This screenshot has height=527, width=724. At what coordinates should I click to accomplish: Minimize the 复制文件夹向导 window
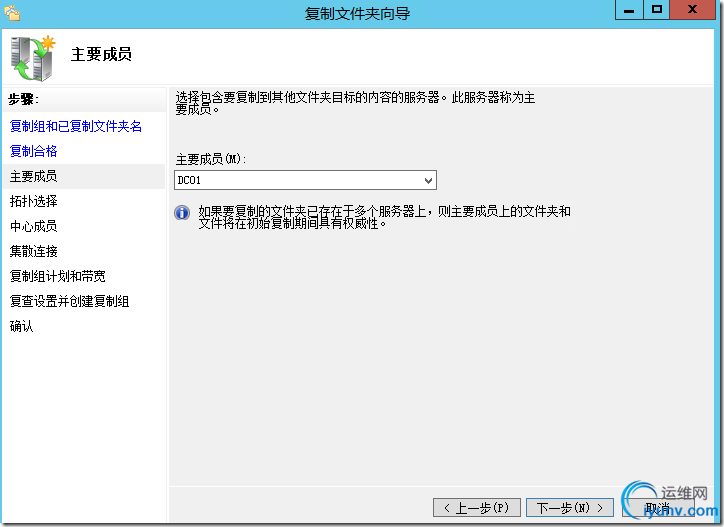coord(629,10)
